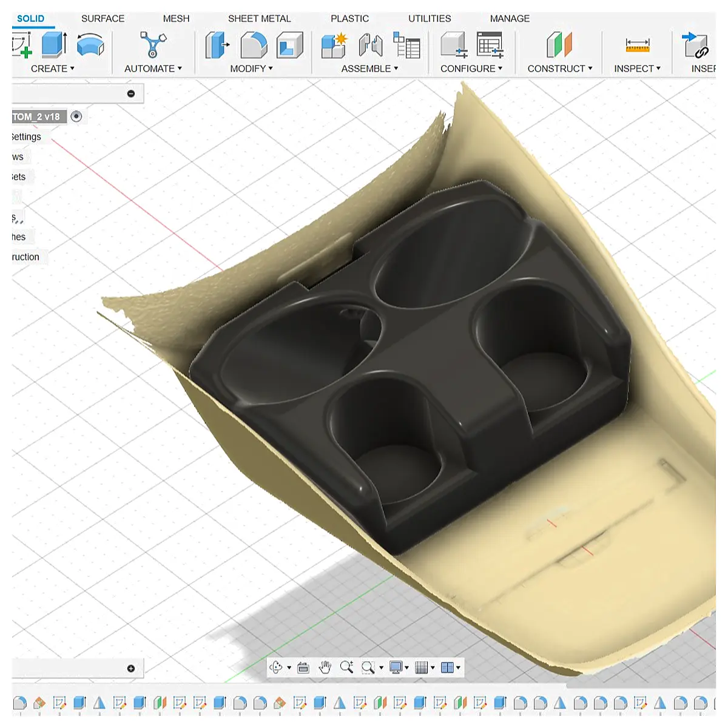
Task: Click the Automate tool icon
Action: (x=153, y=45)
